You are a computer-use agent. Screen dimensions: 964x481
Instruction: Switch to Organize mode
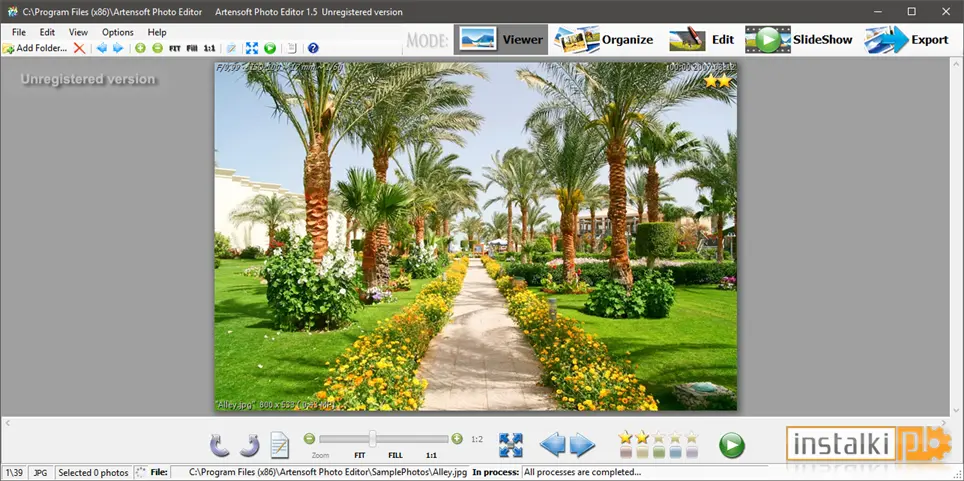pos(603,39)
